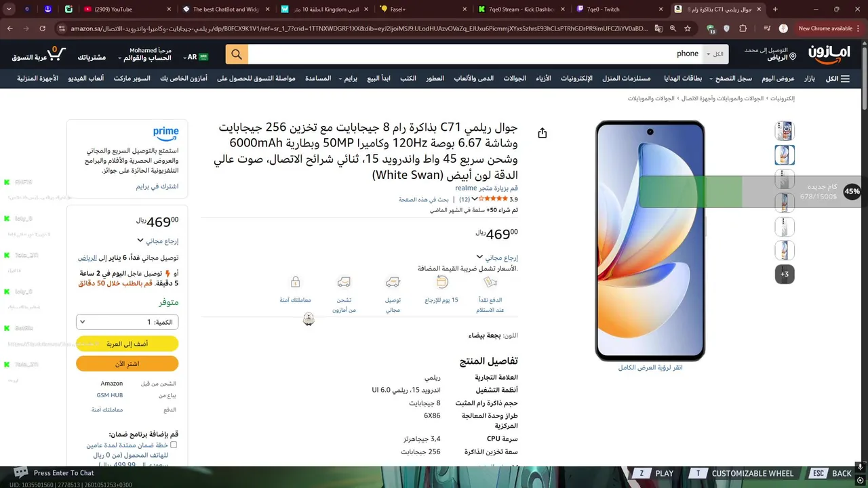Screen dimensions: 868x488
Task: Open the search category الكل dropdown
Action: tap(715, 54)
